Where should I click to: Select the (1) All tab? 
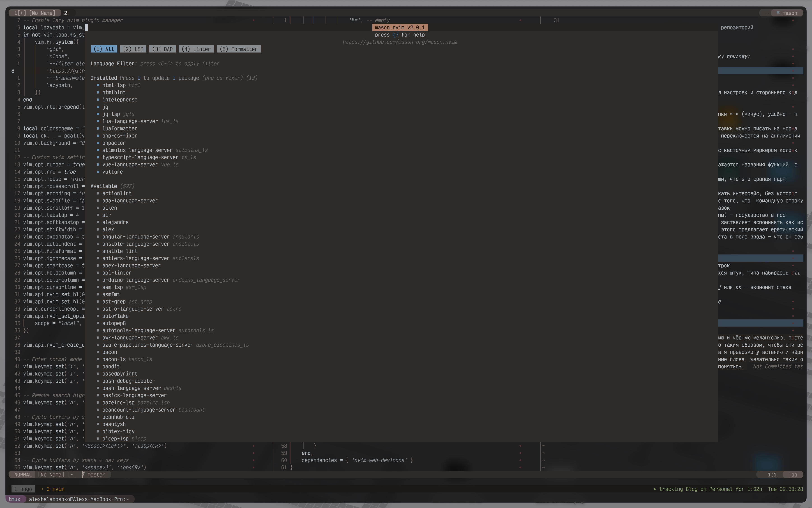click(104, 49)
